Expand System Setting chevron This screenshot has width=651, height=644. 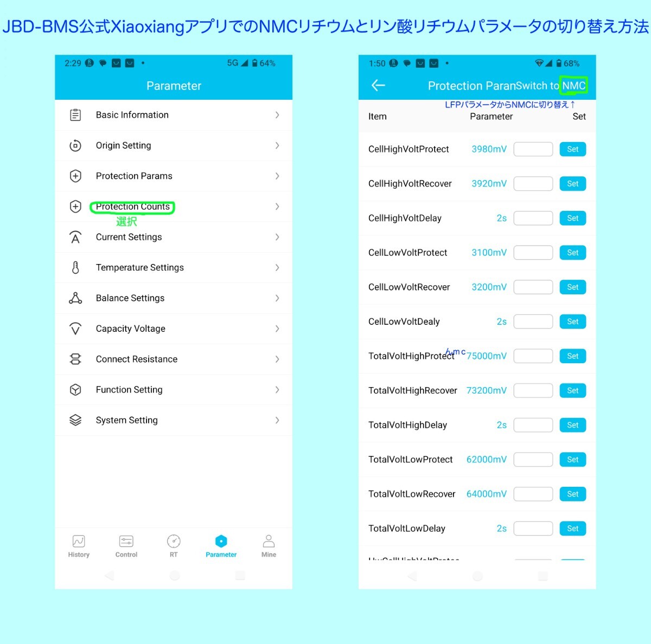(277, 420)
